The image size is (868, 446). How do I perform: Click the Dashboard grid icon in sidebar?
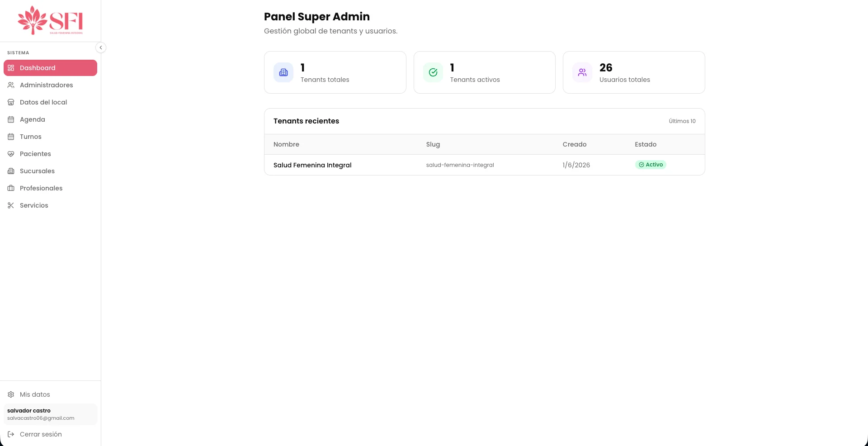[x=11, y=68]
